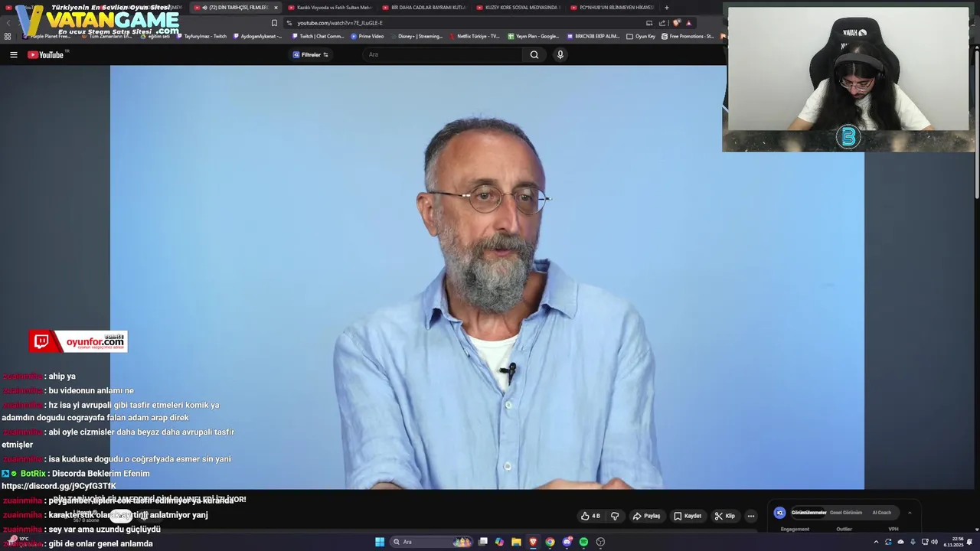Screen dimensions: 980x551
Task: Create a clip with Klip scissors
Action: [725, 516]
